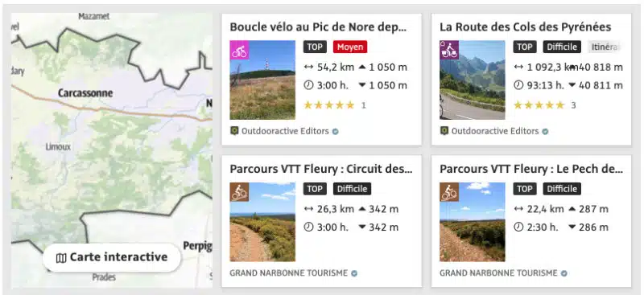The width and height of the screenshot is (644, 295).
Task: Click the brown mountain bike icon on the Le Pech card
Action: pyautogui.click(x=449, y=192)
